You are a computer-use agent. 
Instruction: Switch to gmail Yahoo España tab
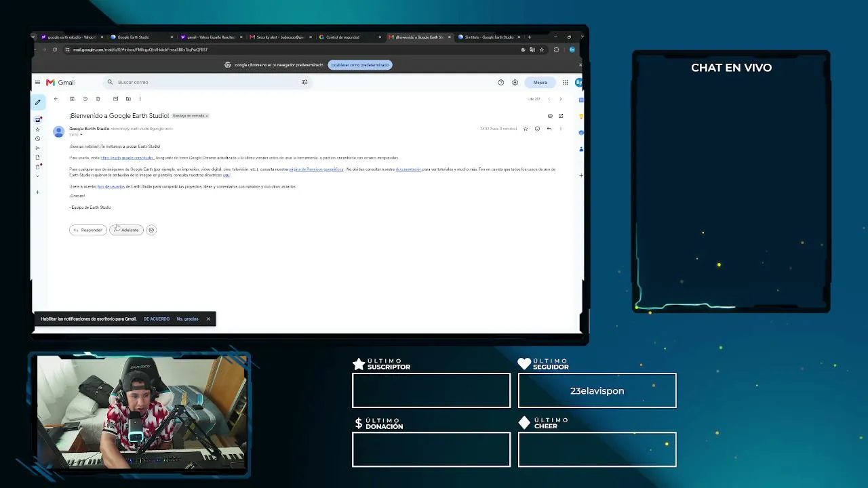[211, 37]
